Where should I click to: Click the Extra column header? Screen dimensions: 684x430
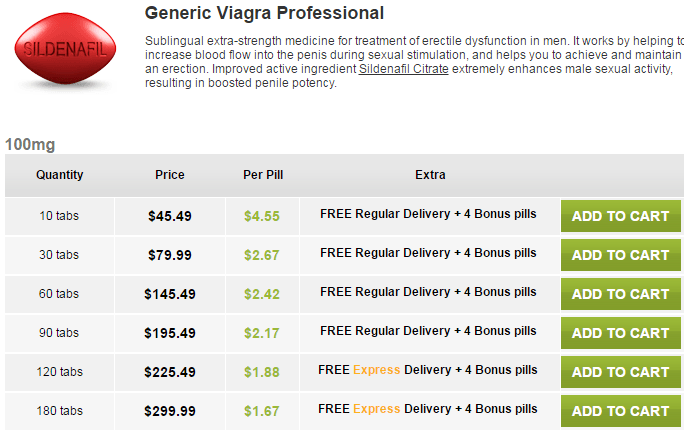coord(430,174)
